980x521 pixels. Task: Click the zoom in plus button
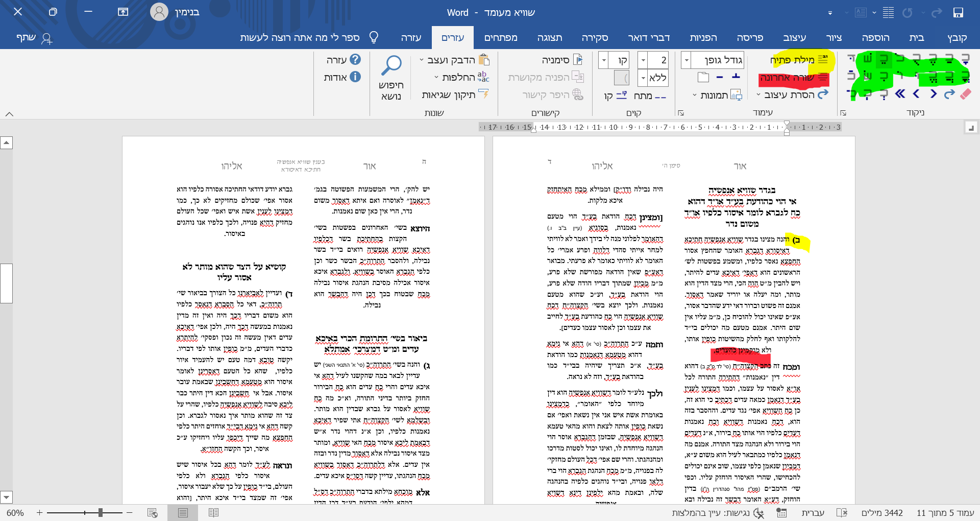pos(39,512)
